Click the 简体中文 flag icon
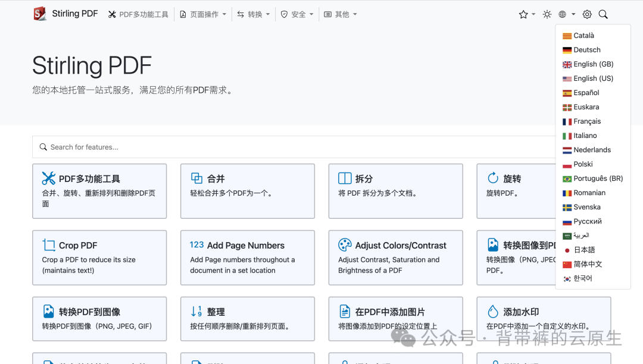This screenshot has height=364, width=643. point(567,265)
